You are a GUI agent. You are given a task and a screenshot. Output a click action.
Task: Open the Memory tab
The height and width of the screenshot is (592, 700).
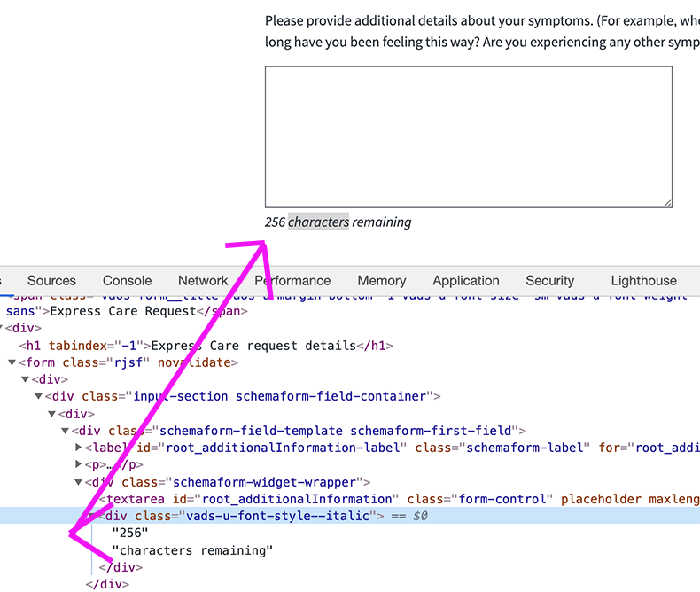pos(382,280)
